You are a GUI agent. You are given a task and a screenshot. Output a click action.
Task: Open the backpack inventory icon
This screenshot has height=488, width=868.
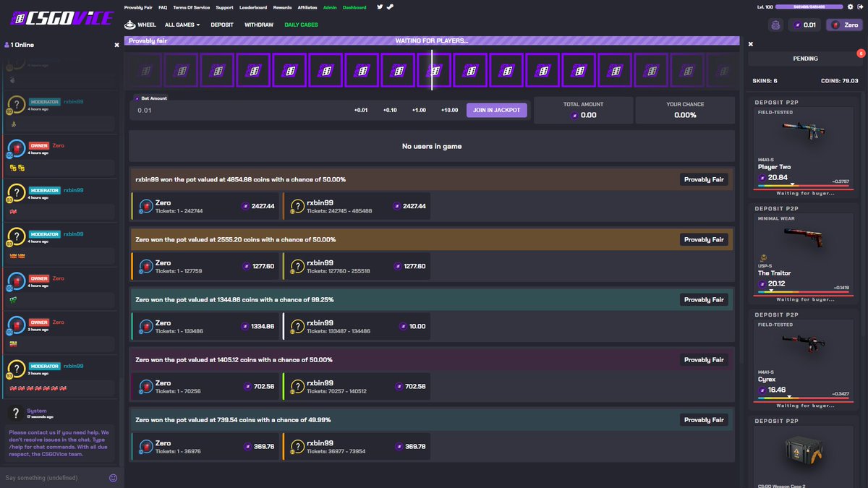click(775, 25)
